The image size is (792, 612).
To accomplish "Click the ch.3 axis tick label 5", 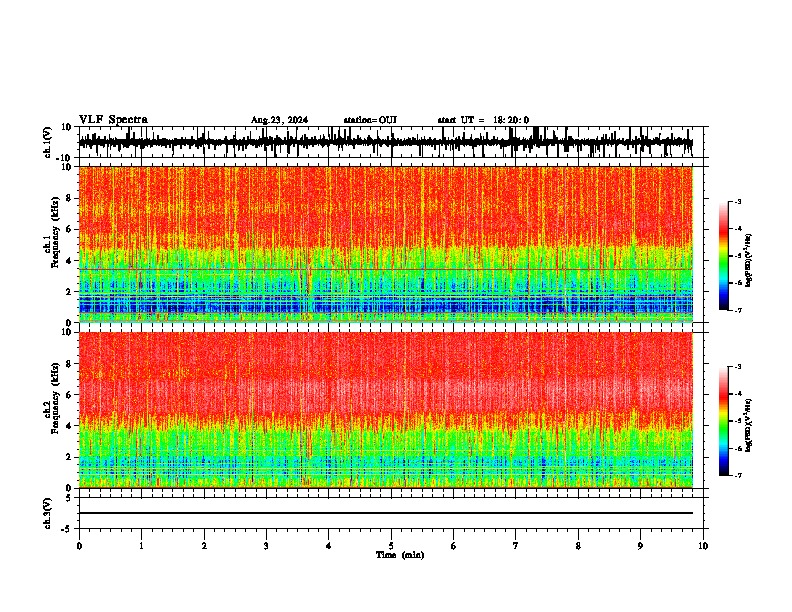I will (x=70, y=498).
